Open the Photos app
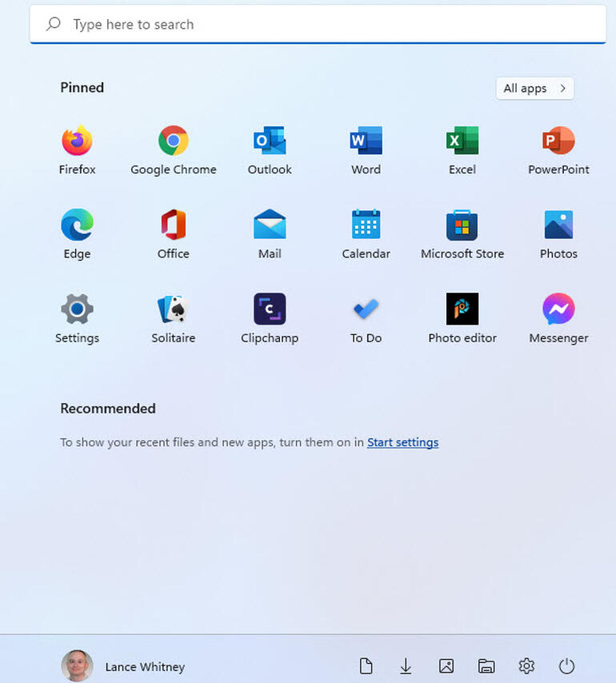The width and height of the screenshot is (616, 683). pos(558,234)
